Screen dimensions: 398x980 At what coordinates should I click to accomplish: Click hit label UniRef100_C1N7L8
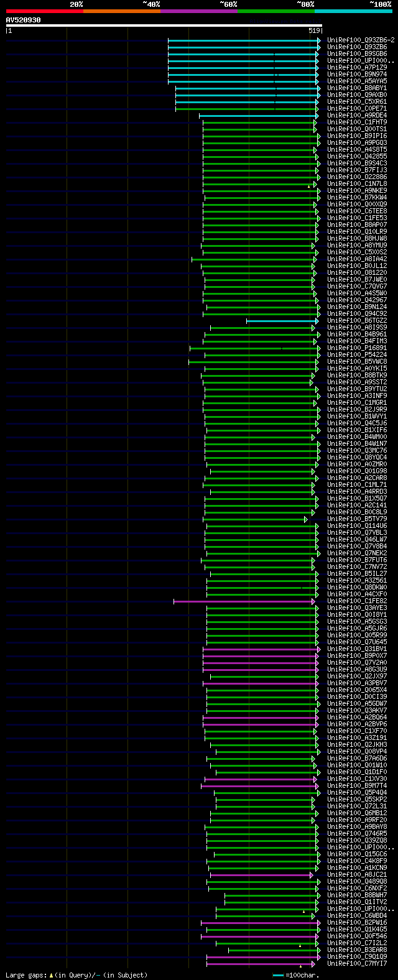357,183
